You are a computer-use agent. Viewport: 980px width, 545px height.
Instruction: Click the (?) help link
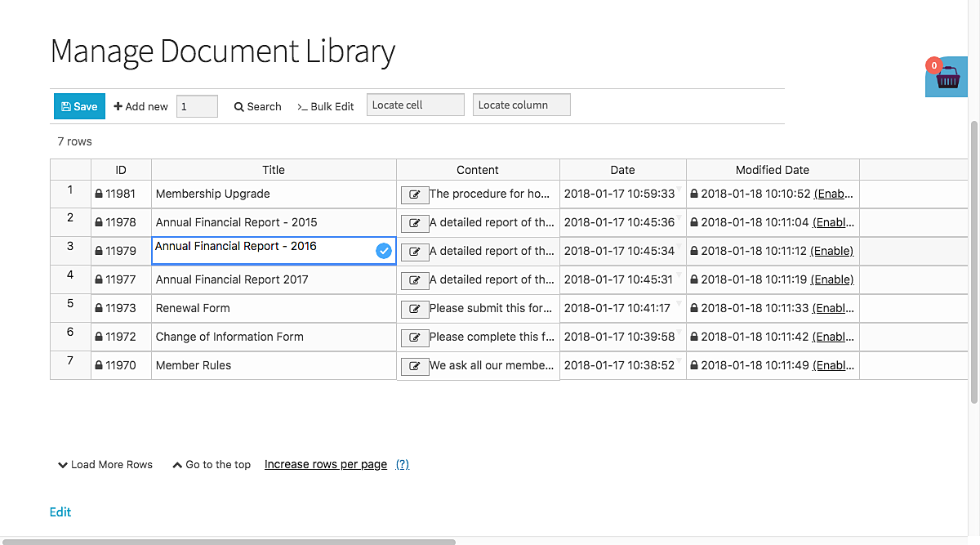(402, 464)
